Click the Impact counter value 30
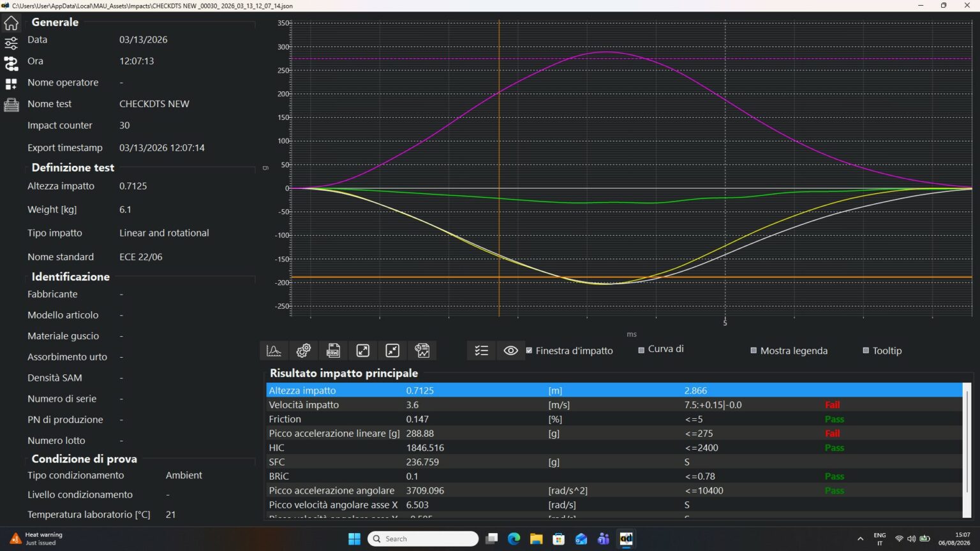The image size is (980, 551). 124,126
